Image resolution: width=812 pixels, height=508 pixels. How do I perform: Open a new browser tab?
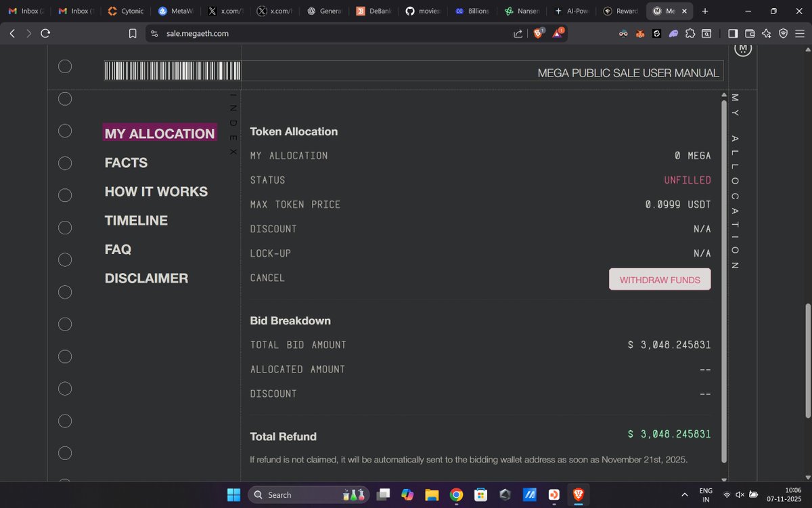point(705,11)
